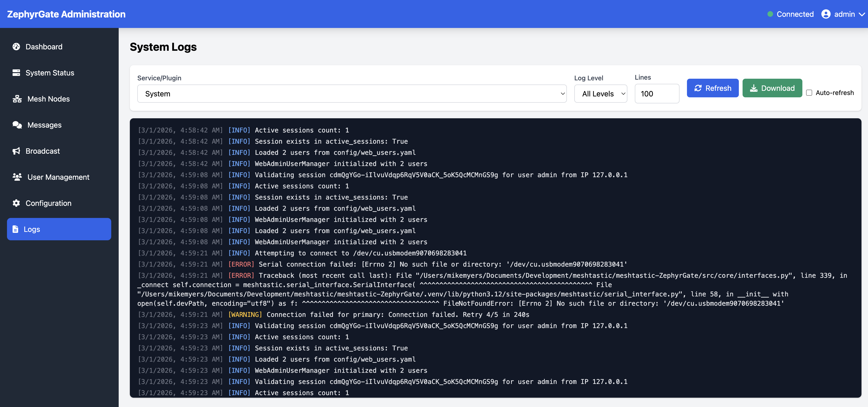Open the Configuration section
This screenshot has width=868, height=407.
coord(49,203)
